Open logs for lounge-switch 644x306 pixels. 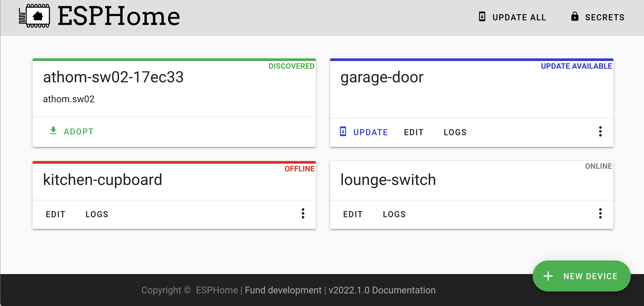click(394, 214)
